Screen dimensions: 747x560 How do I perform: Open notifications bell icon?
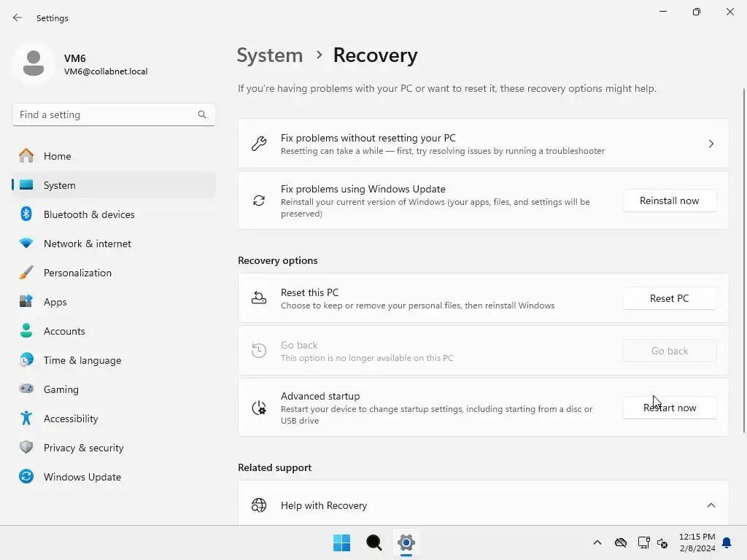pos(727,542)
